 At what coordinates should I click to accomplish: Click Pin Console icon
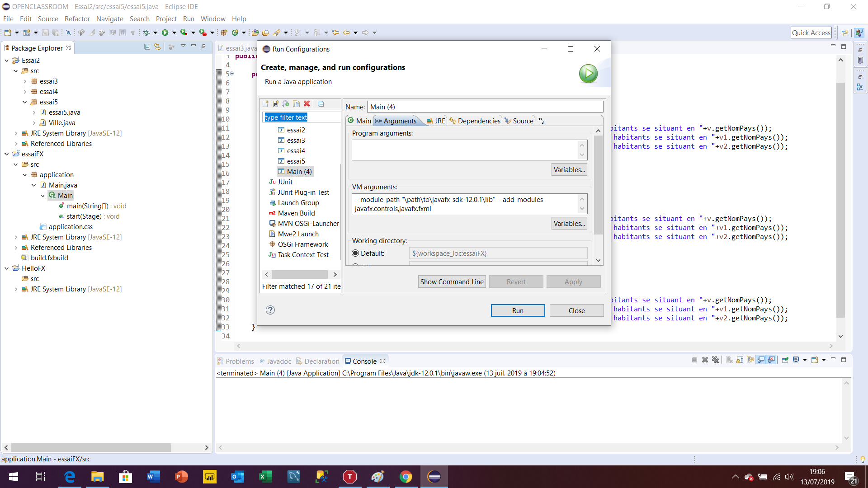coord(785,360)
